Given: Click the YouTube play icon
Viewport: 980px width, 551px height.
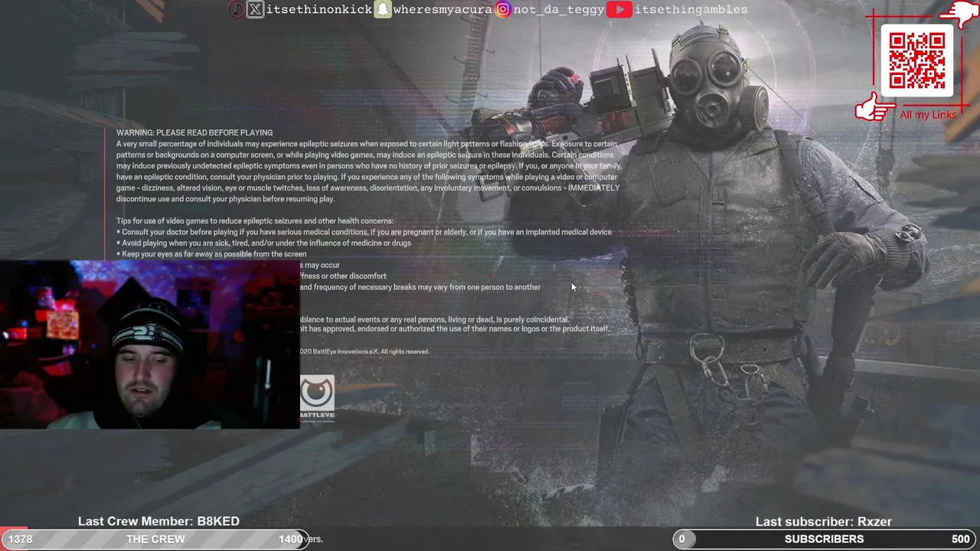Looking at the screenshot, I should 619,9.
